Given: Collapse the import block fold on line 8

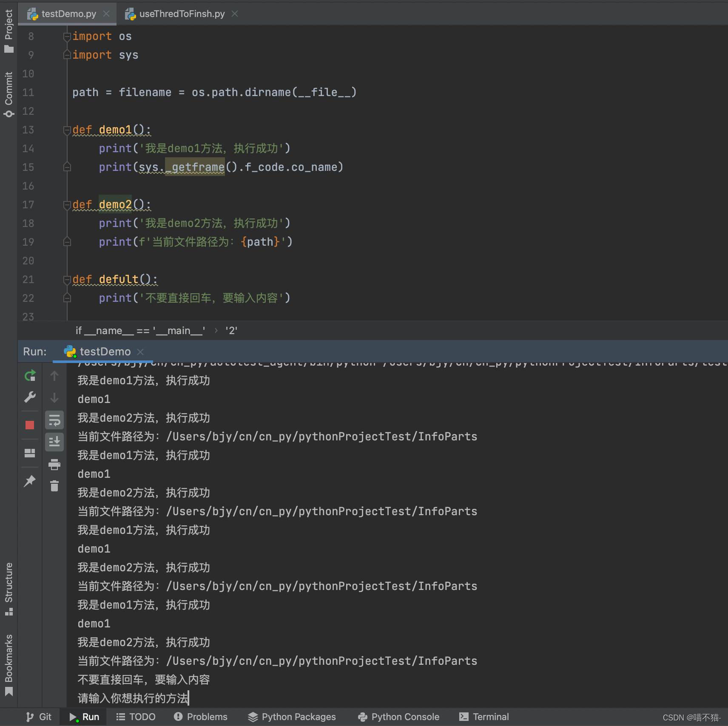Looking at the screenshot, I should pos(67,37).
